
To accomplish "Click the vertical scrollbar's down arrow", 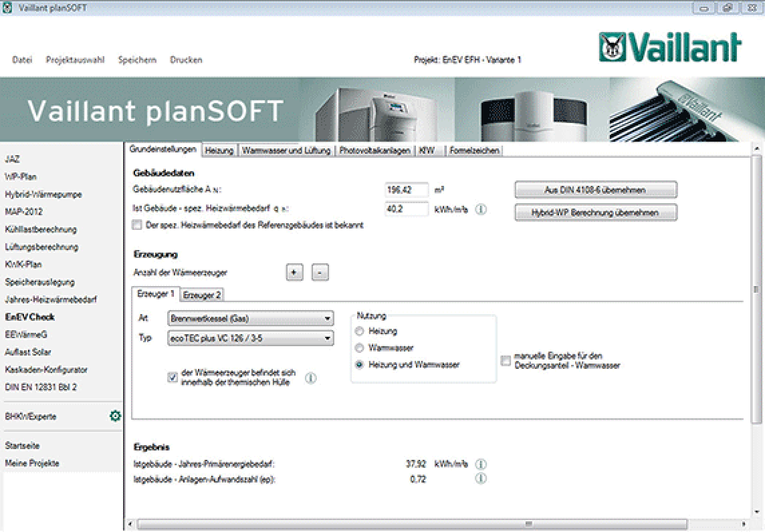I will point(757,512).
